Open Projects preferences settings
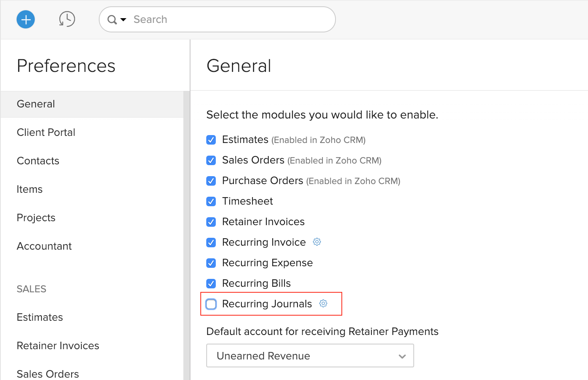This screenshot has width=588, height=380. tap(36, 218)
